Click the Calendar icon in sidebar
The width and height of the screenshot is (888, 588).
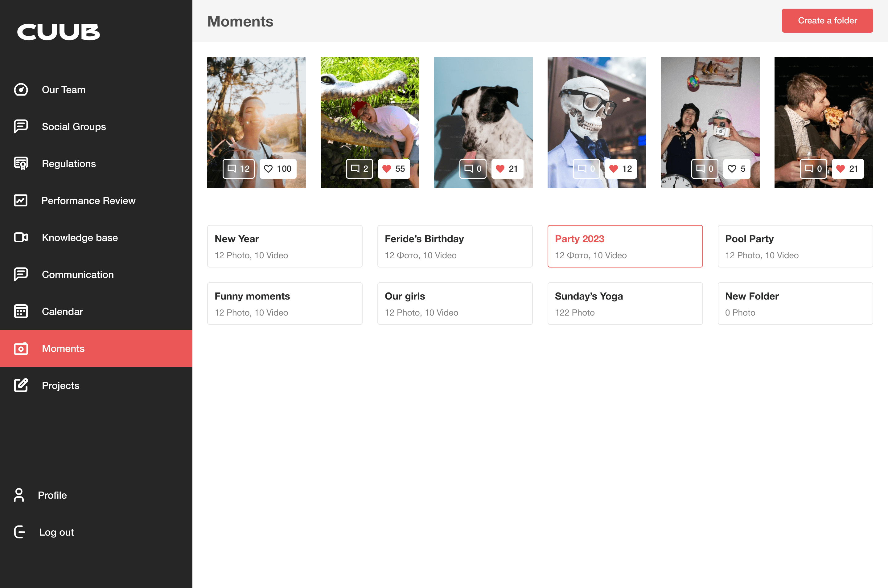[x=21, y=312]
